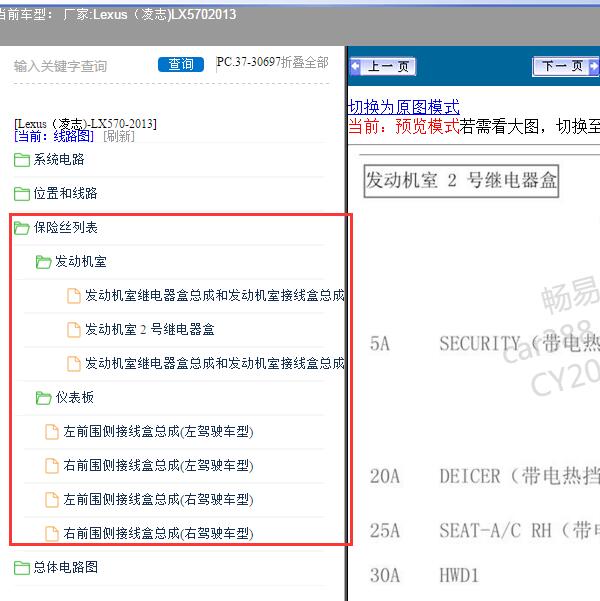Viewport: 600px width, 601px height.
Task: Click the 系统电路 folder icon
Action: [21, 160]
